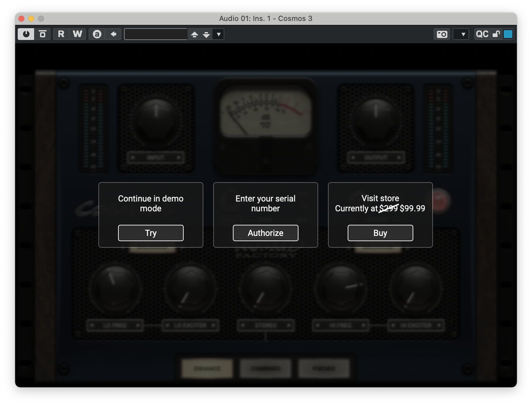The image size is (532, 405).
Task: Open the preset management dropdown
Action: 219,34
